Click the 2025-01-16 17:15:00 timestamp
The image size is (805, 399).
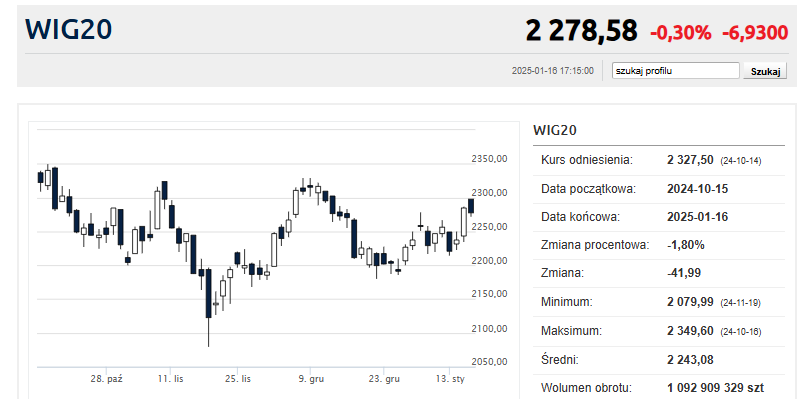pyautogui.click(x=552, y=71)
